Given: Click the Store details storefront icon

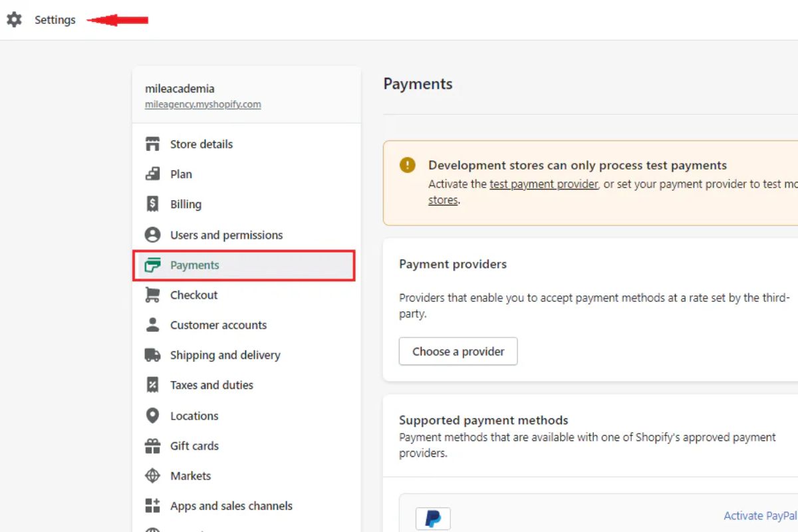Looking at the screenshot, I should tap(153, 144).
